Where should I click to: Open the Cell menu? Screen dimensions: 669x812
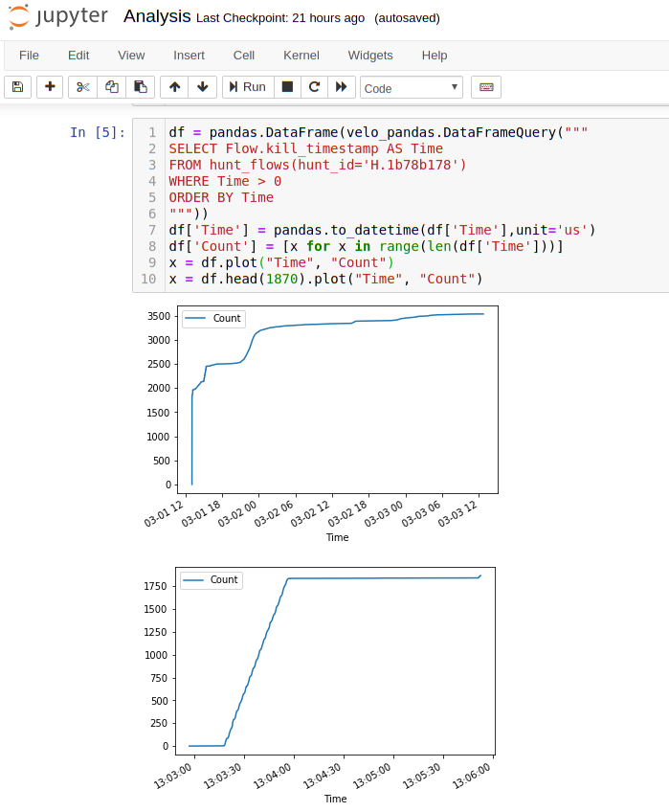(x=244, y=56)
